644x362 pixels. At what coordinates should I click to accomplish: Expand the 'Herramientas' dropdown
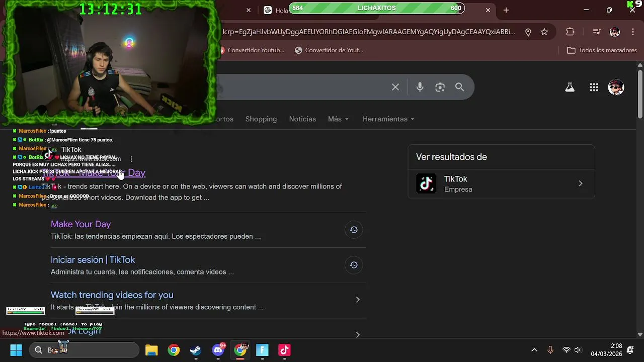[x=388, y=119]
